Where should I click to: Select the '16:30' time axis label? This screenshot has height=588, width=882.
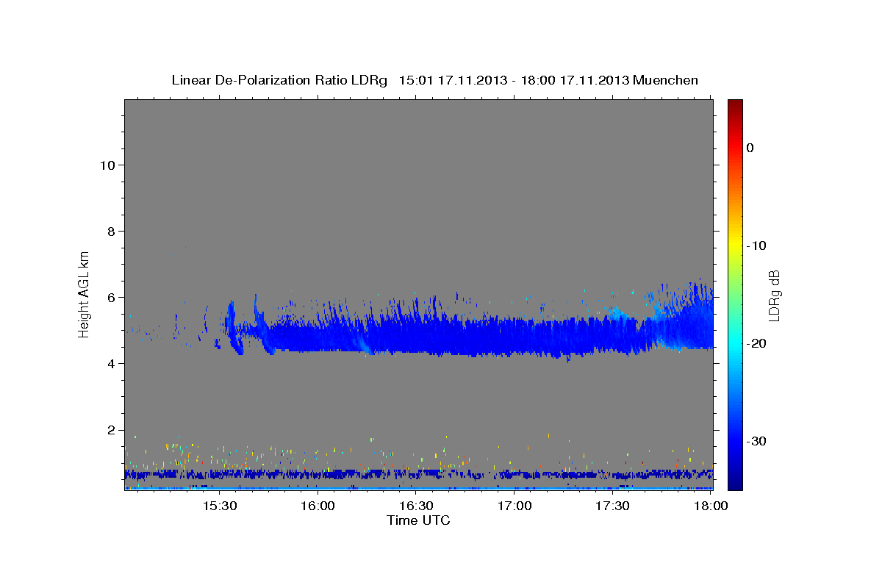416,506
